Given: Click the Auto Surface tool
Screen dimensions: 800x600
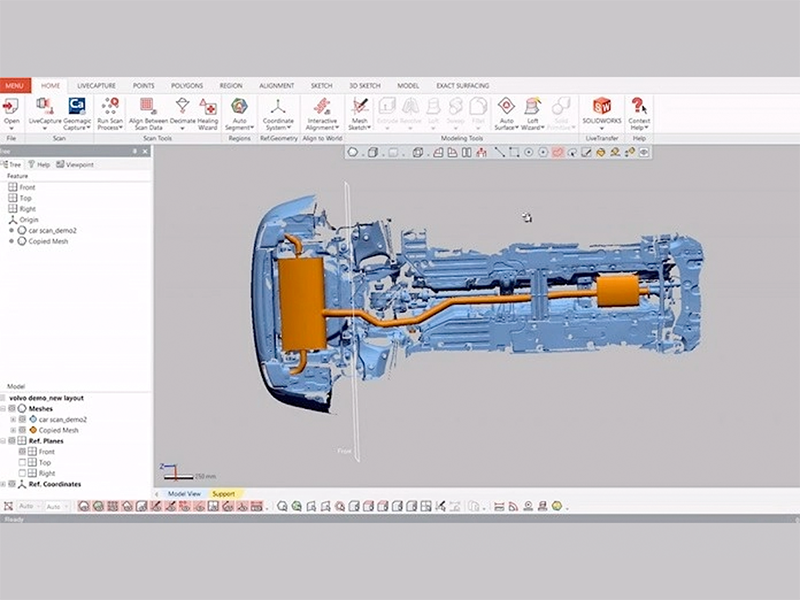Looking at the screenshot, I should point(506,108).
